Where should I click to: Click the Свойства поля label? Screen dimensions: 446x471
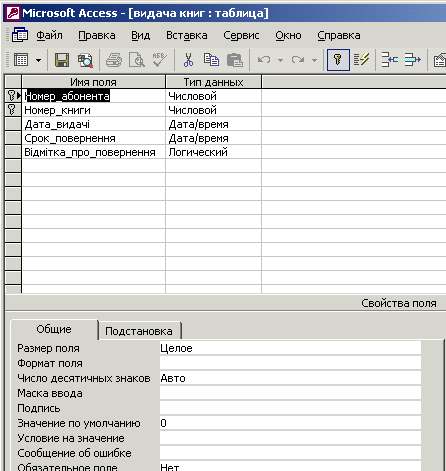coord(399,303)
